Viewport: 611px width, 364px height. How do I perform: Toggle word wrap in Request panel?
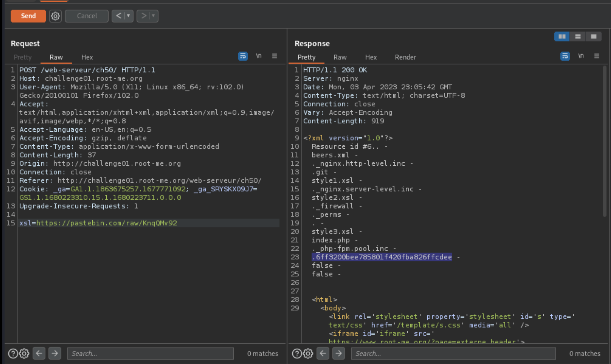coord(243,56)
